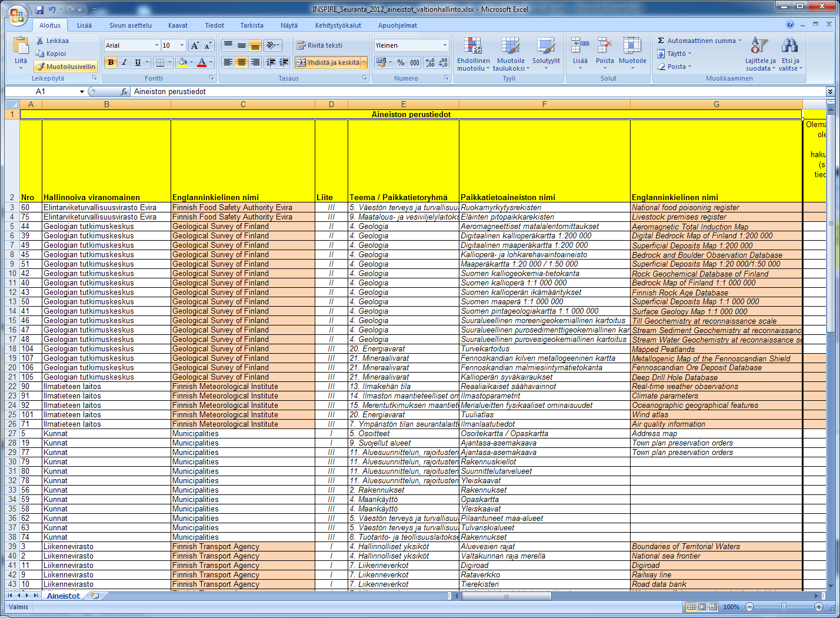Click zoom out minus button
The height and width of the screenshot is (618, 840).
749,607
